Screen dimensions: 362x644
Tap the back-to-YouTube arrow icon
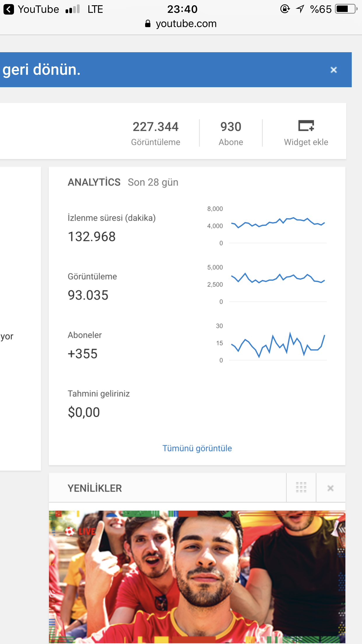[x=9, y=9]
